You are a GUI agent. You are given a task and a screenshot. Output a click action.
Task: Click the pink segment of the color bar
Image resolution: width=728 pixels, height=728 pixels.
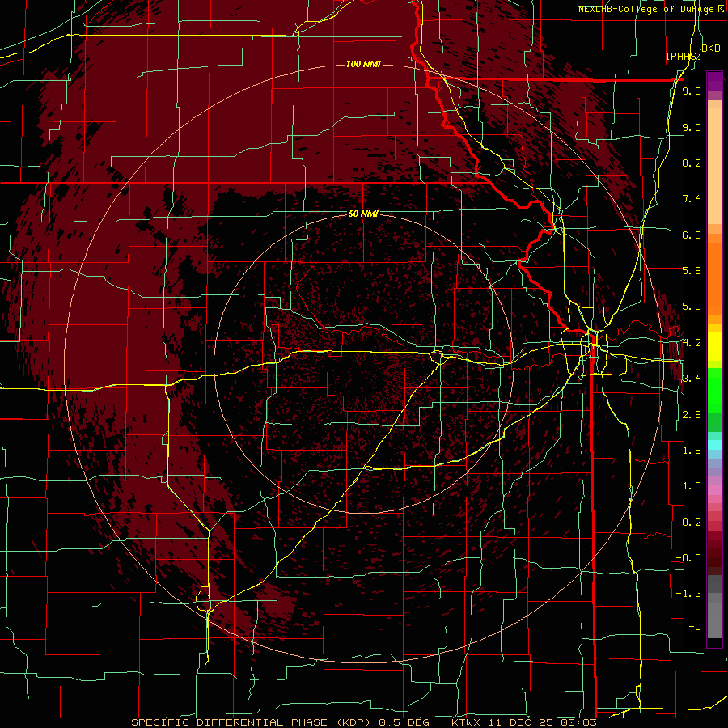(x=714, y=490)
